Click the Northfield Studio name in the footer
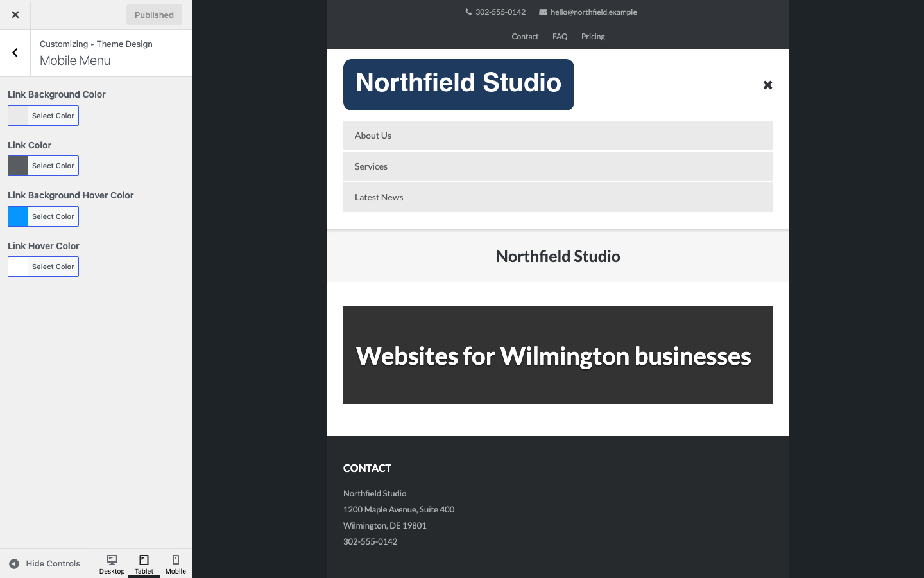The width and height of the screenshot is (924, 578). pyautogui.click(x=375, y=493)
